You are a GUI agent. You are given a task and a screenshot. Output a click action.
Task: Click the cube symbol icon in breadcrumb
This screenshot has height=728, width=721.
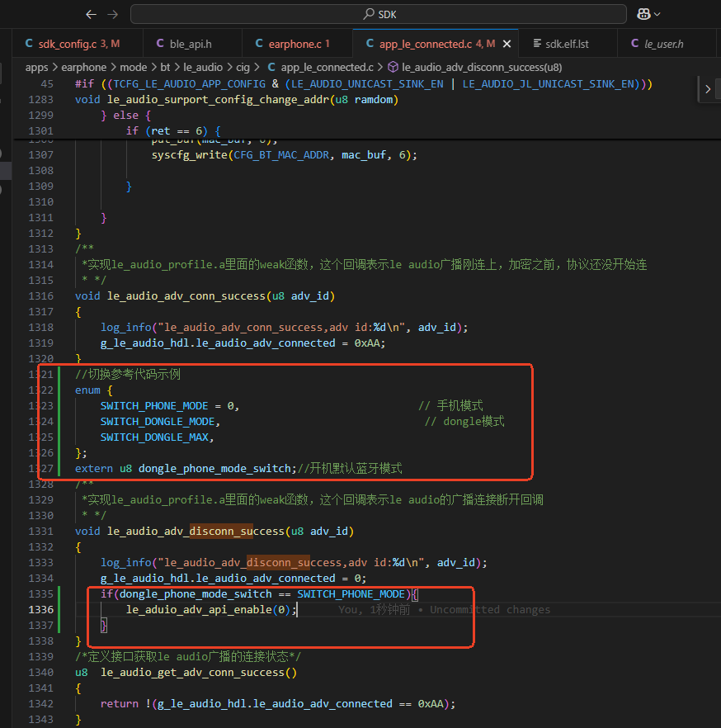click(393, 68)
